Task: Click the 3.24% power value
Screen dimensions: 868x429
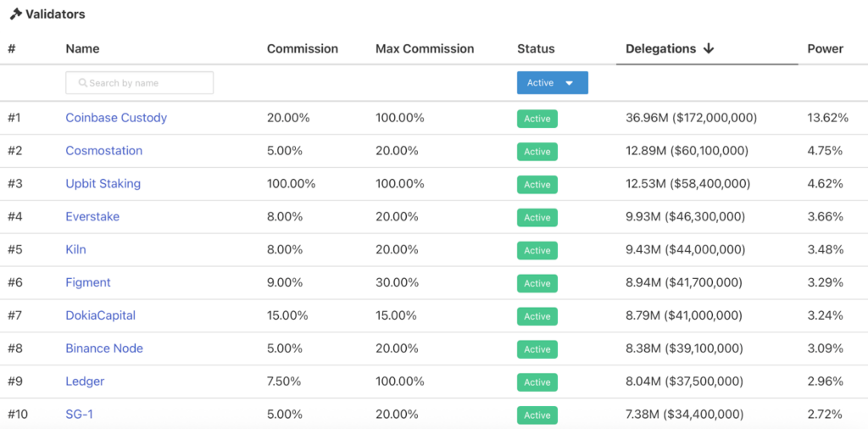Action: pyautogui.click(x=826, y=315)
